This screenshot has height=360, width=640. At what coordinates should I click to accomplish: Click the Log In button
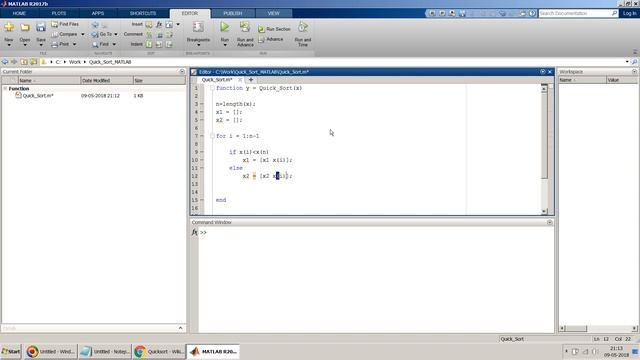(x=629, y=13)
